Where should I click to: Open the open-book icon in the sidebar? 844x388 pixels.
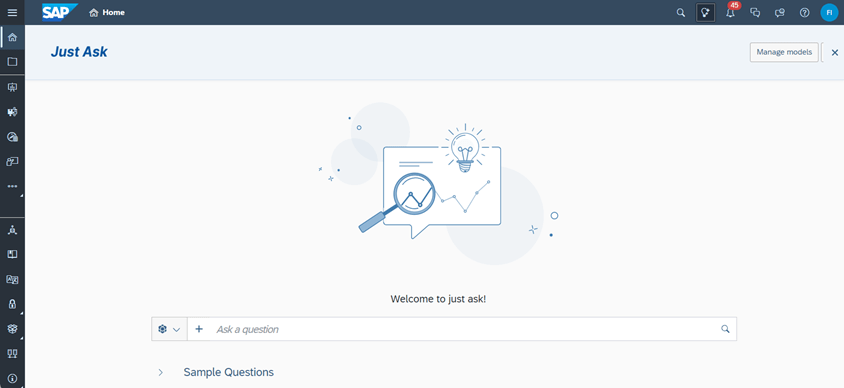12,254
